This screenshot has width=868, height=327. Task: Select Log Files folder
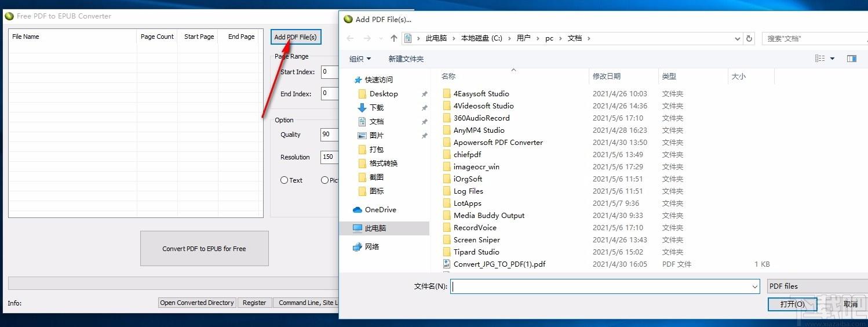[x=468, y=191]
